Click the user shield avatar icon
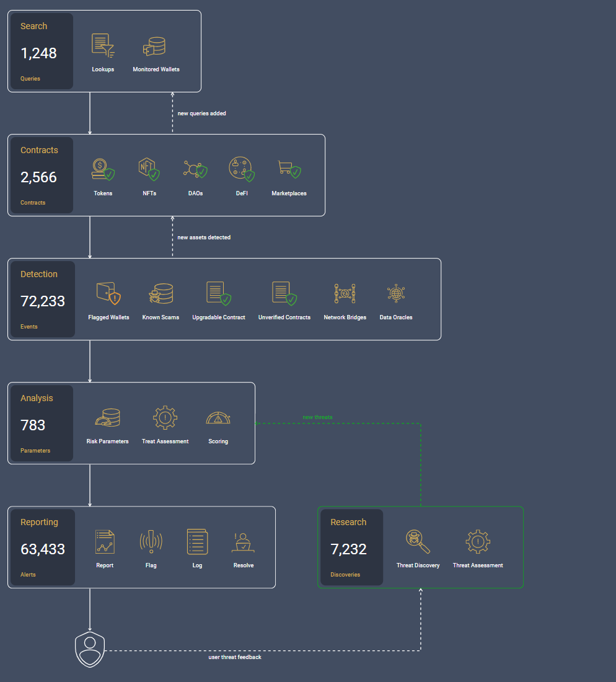This screenshot has width=616, height=682. (x=90, y=649)
